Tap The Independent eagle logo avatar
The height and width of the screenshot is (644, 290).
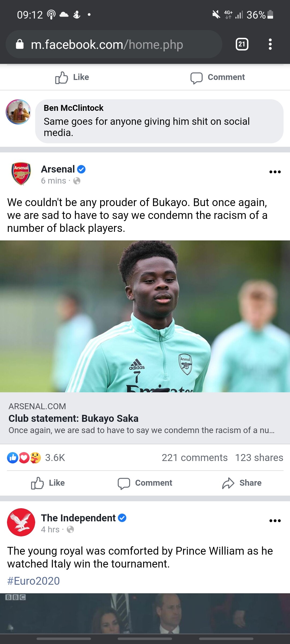[21, 522]
